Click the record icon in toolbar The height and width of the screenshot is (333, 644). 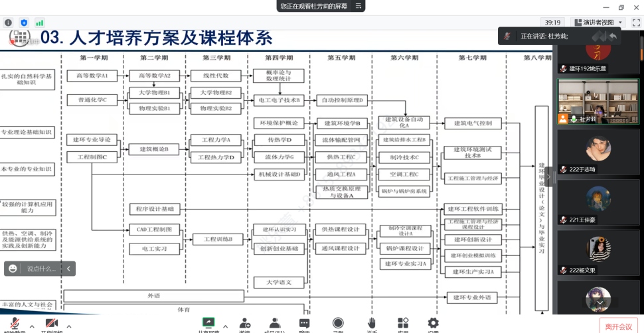point(338,323)
